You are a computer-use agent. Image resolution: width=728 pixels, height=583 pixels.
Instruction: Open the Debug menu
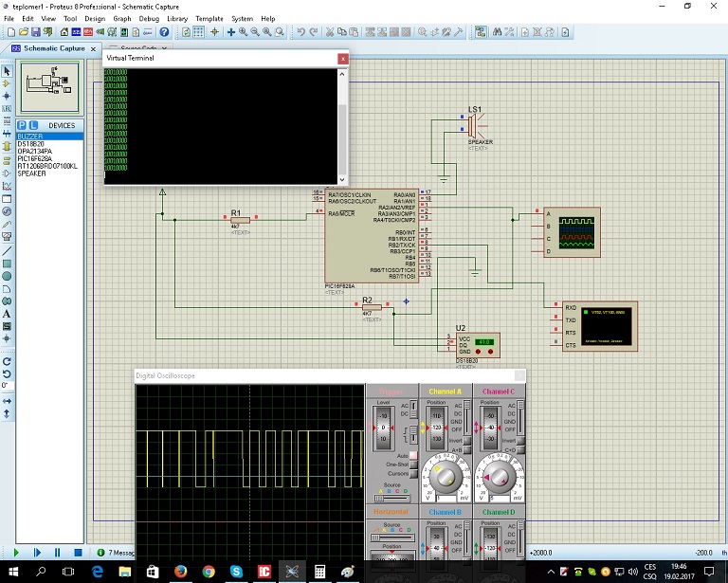click(x=149, y=18)
